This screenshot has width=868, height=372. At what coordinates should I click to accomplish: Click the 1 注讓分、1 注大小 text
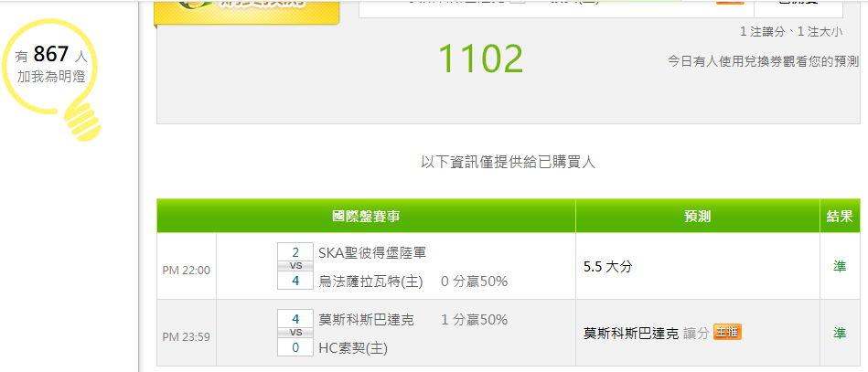791,32
